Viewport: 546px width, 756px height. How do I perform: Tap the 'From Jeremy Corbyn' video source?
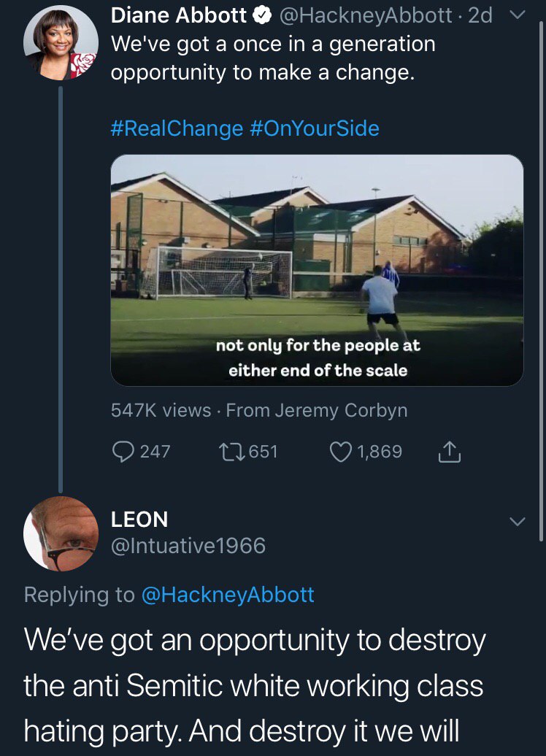pyautogui.click(x=317, y=411)
